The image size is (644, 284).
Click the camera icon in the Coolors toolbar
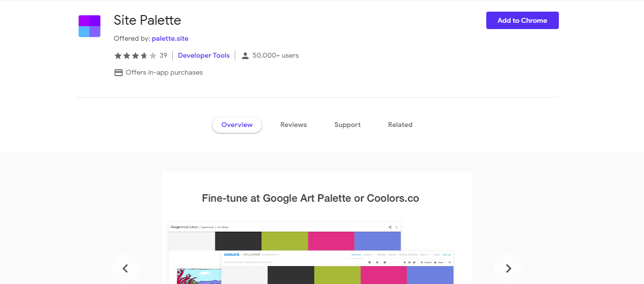click(385, 262)
